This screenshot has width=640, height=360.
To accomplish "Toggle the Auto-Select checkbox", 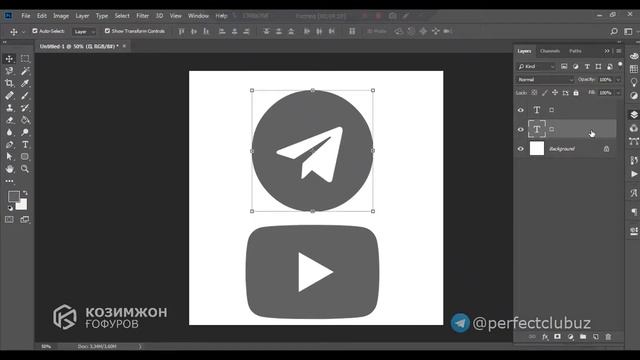I will (35, 31).
